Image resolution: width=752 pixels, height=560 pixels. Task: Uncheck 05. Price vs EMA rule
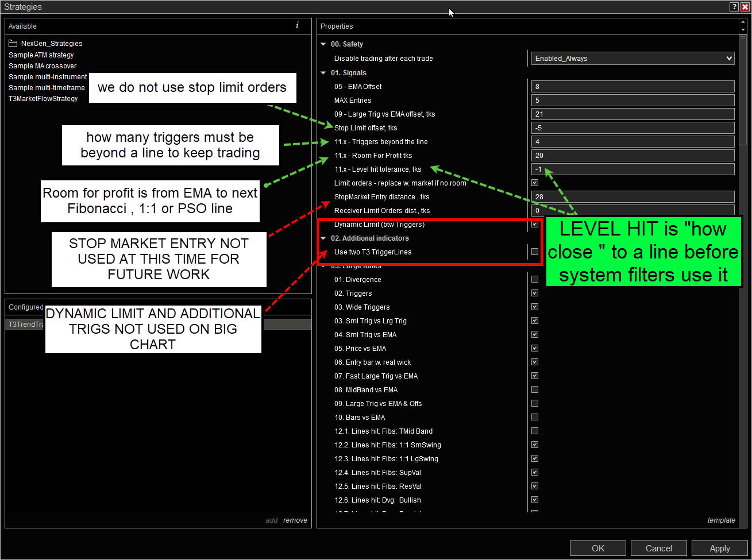[x=535, y=349]
